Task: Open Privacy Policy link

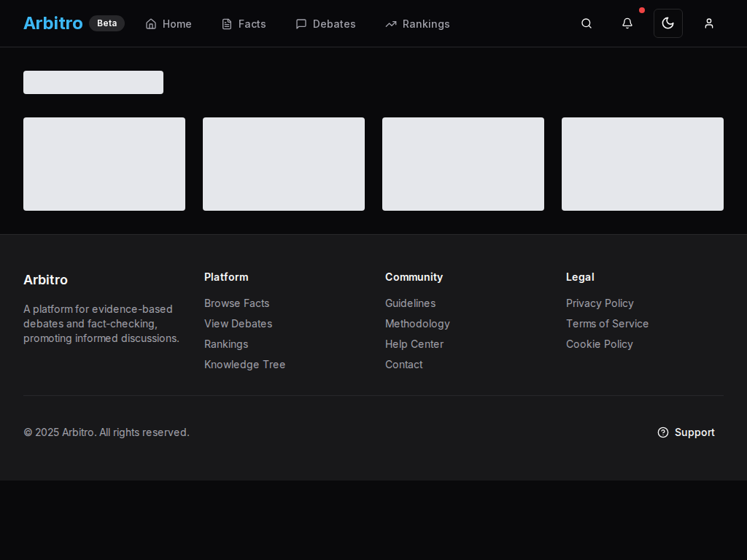Action: (x=600, y=303)
